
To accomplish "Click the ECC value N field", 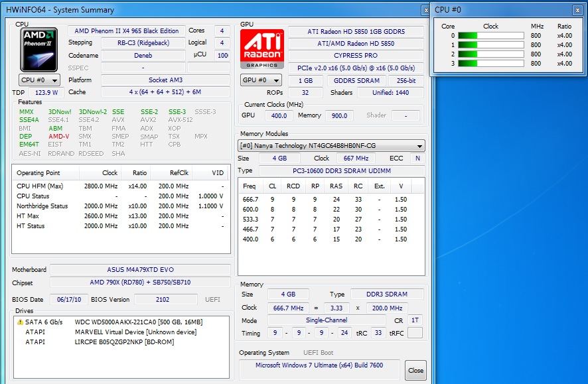I will coord(417,158).
